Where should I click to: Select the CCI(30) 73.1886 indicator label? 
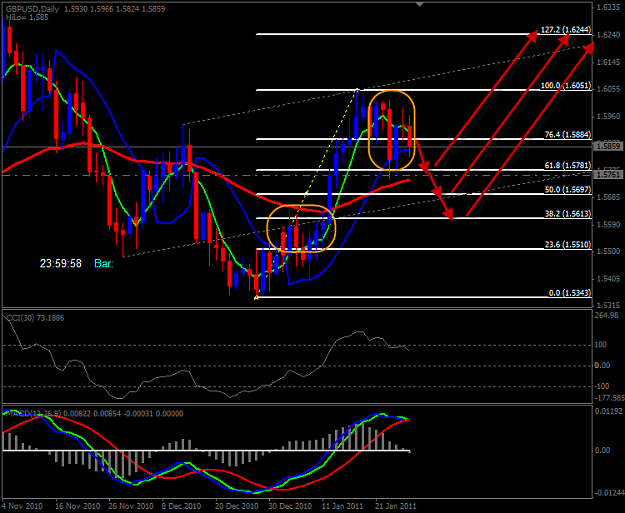[x=35, y=318]
